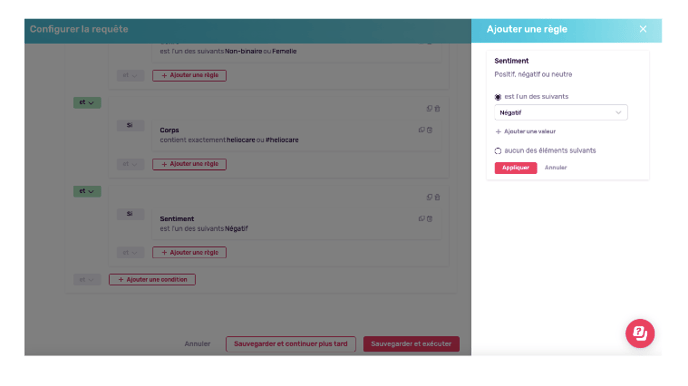The image size is (688, 386).
Task: Copy the Corps heliocare rule
Action: (x=422, y=130)
